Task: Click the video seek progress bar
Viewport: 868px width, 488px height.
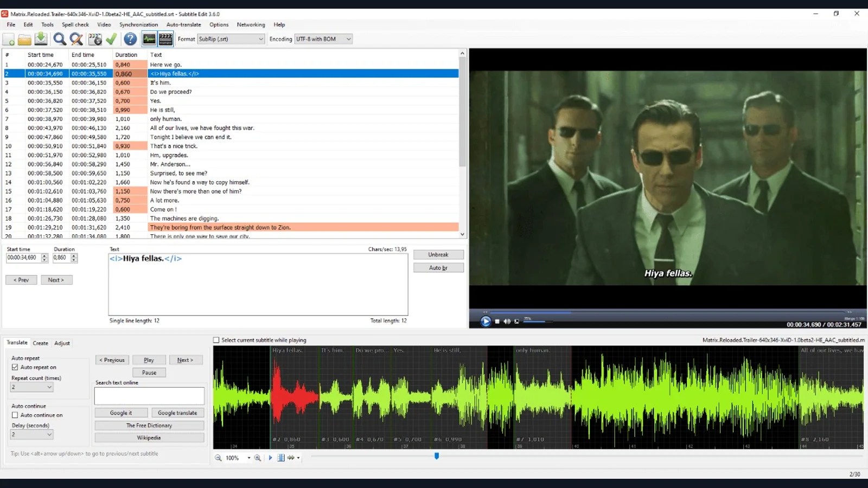Action: click(667, 312)
